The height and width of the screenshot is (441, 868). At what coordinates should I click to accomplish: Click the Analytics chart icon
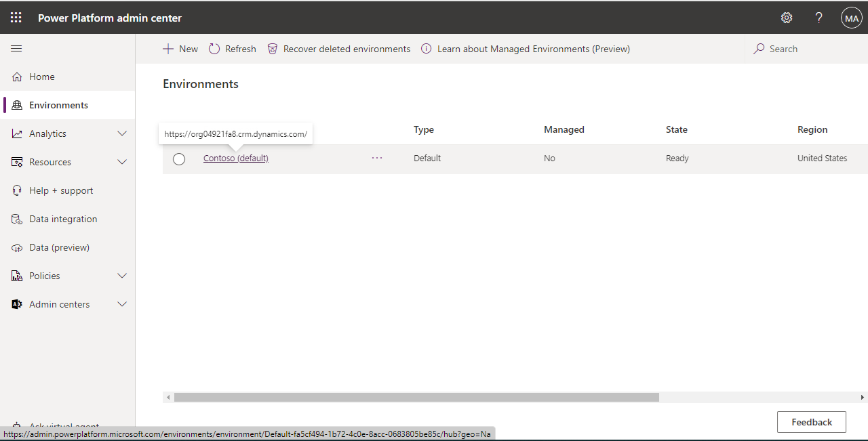coord(17,133)
